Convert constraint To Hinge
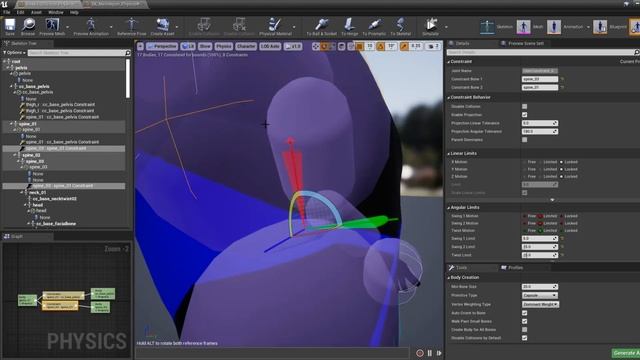 point(349,25)
